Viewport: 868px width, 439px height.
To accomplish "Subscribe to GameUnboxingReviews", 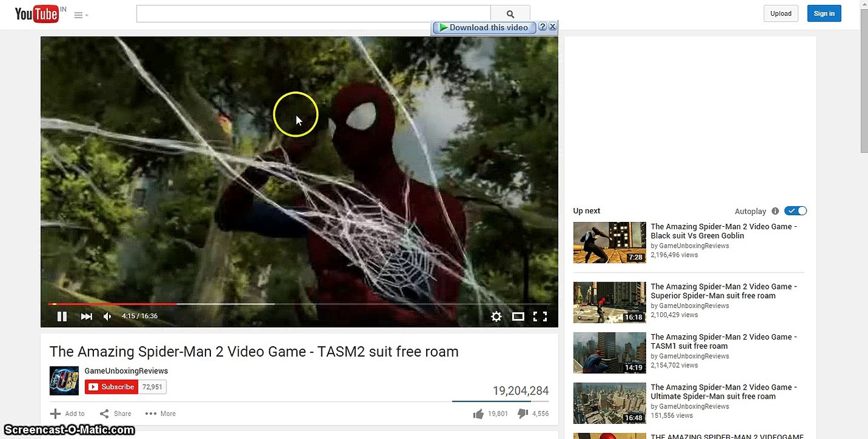I will tap(112, 387).
